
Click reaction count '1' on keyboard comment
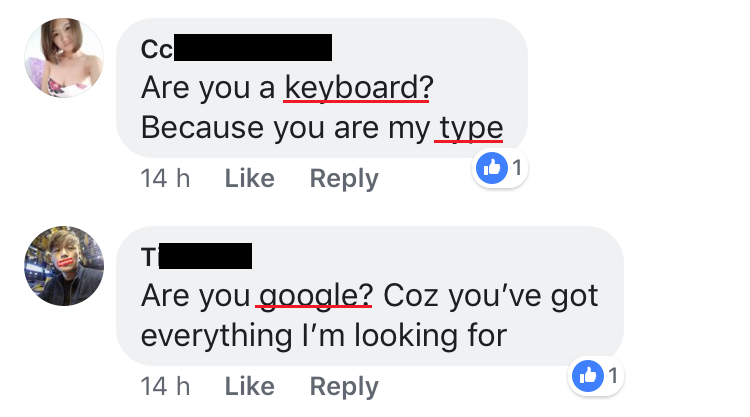click(516, 167)
